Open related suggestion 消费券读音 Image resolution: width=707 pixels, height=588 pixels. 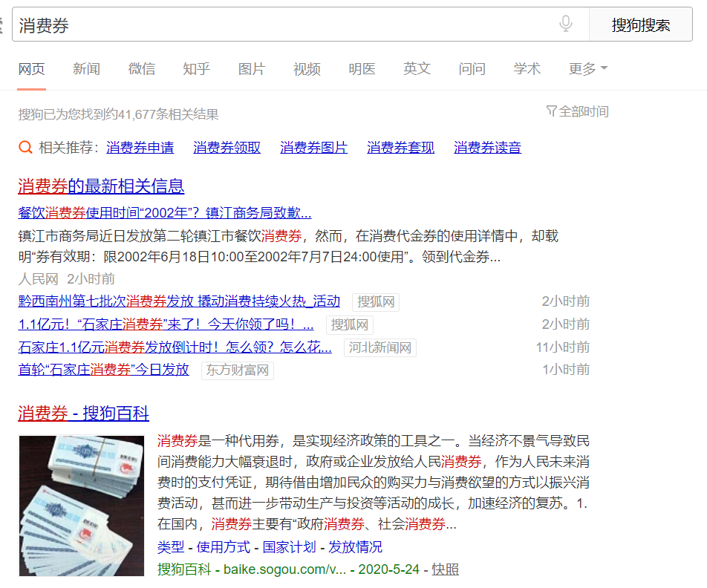(x=487, y=148)
